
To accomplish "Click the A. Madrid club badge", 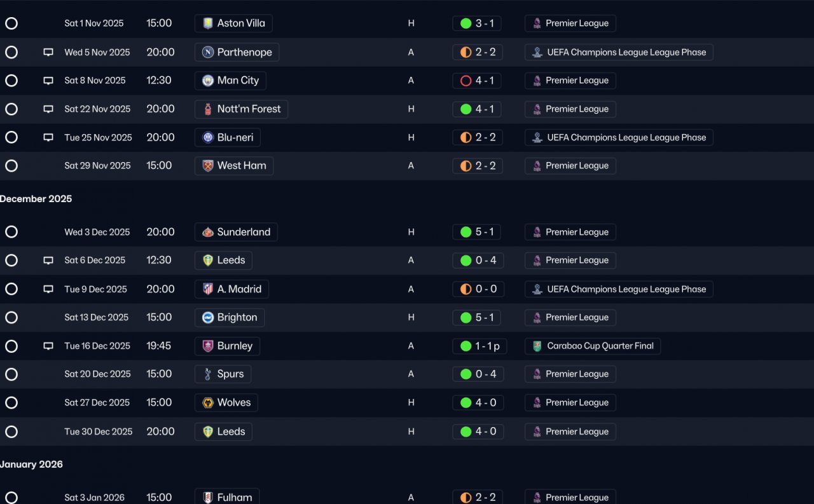I will pyautogui.click(x=208, y=289).
